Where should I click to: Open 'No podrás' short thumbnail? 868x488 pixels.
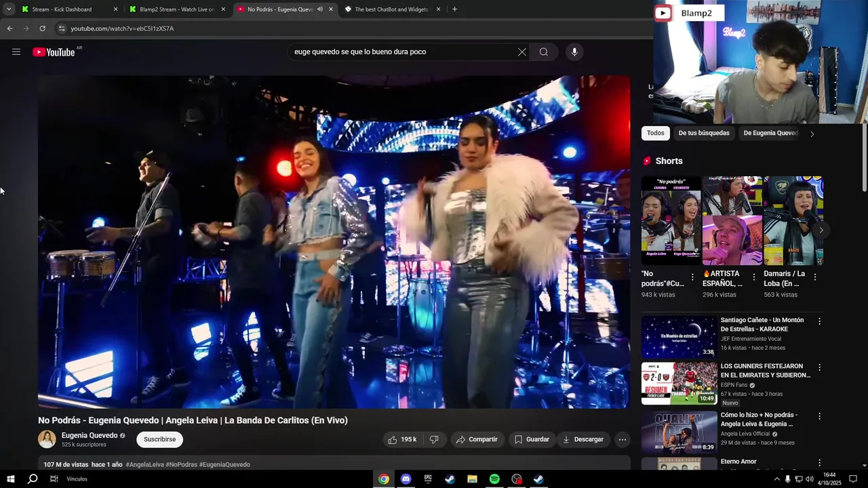click(671, 221)
